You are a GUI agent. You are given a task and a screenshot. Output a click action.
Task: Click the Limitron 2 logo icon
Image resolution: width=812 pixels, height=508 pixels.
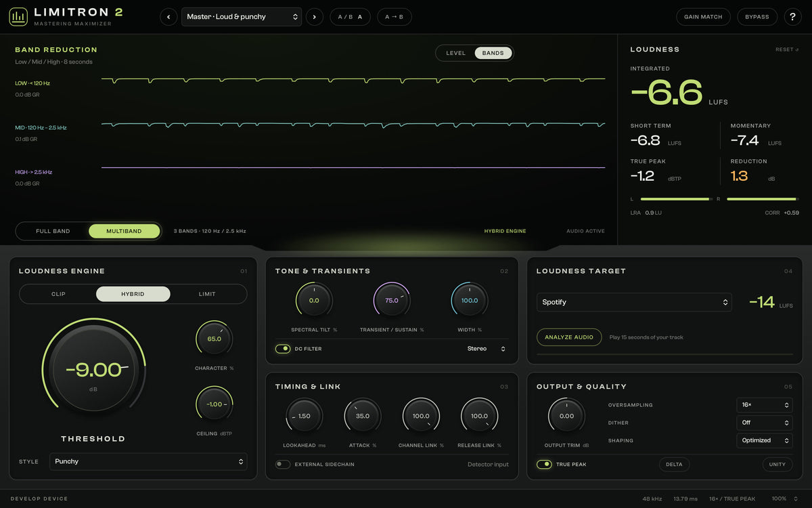(18, 16)
